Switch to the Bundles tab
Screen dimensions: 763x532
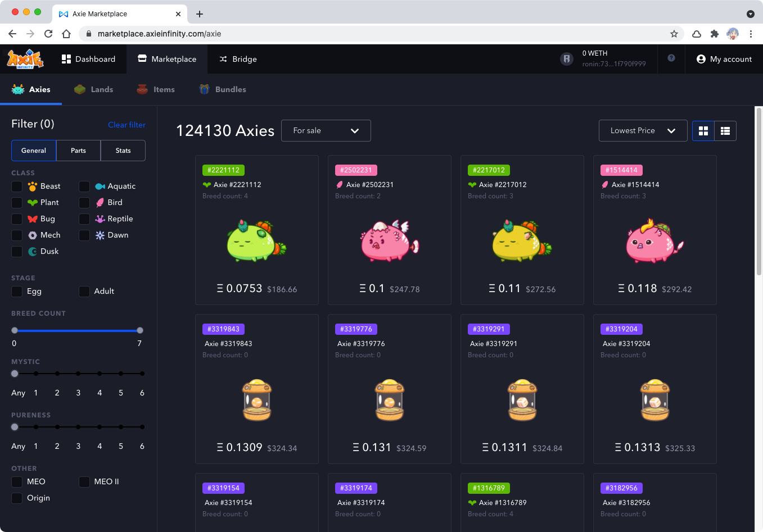[223, 89]
